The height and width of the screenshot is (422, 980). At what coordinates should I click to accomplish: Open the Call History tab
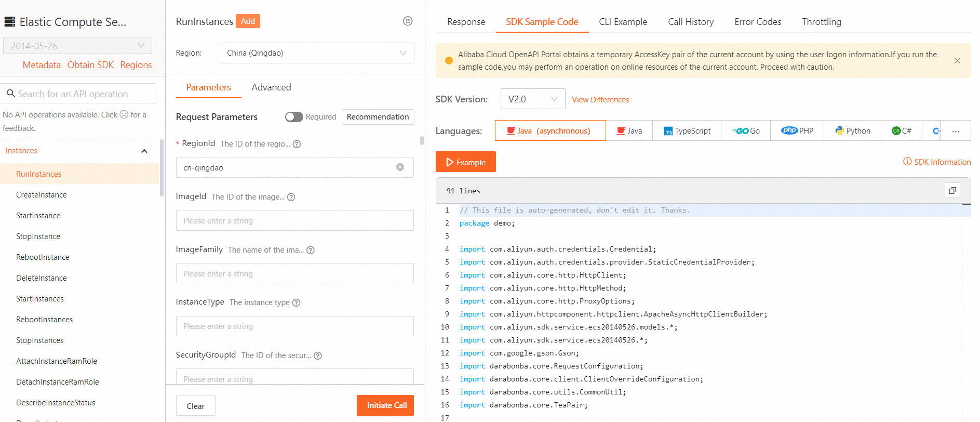(691, 22)
